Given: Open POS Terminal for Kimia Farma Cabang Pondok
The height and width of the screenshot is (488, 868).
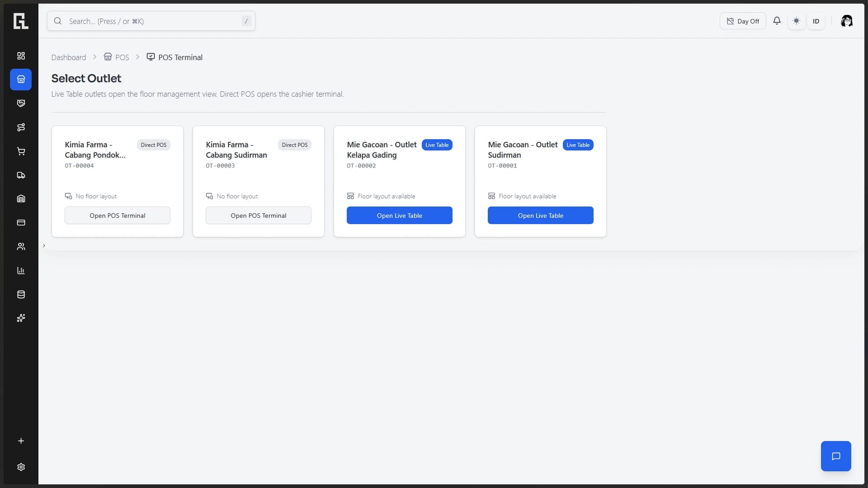Looking at the screenshot, I should tap(118, 216).
